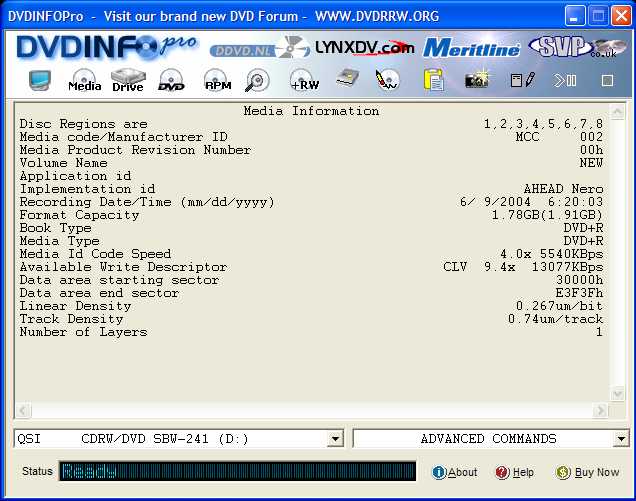Click the scroll down arrow of info panel

(x=617, y=393)
